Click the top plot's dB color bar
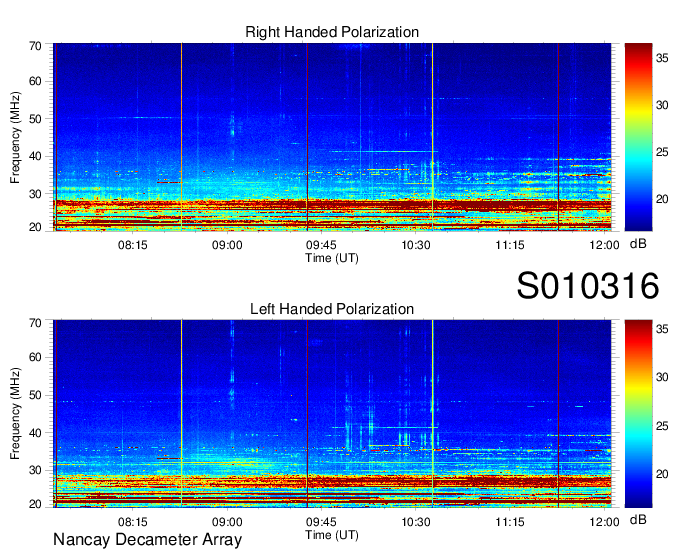 [638, 137]
